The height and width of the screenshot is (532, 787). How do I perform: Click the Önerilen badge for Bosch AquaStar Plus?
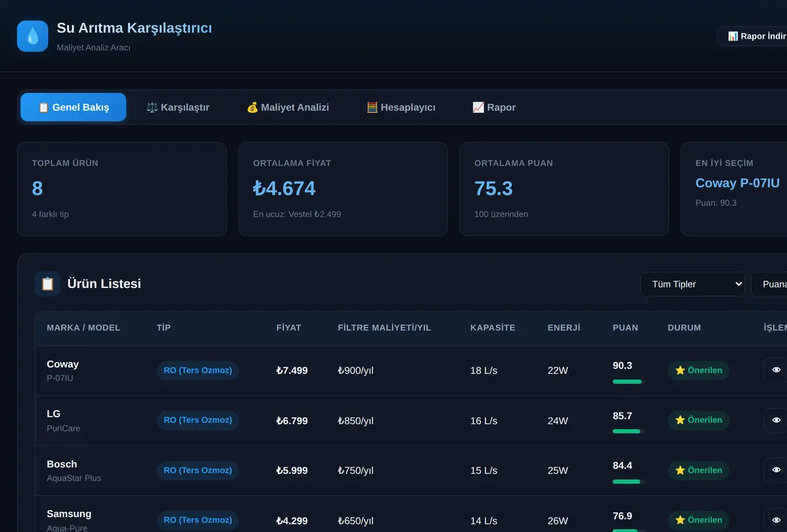[698, 470]
